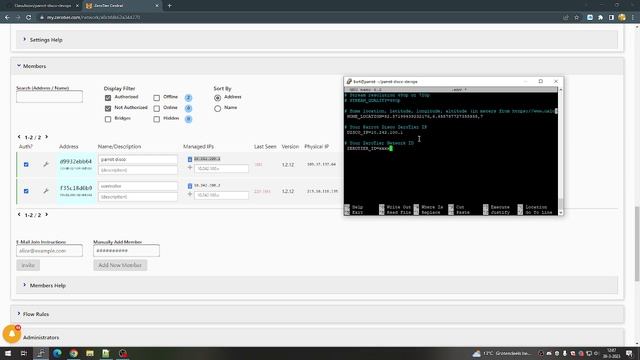Open a new browser tab

click(x=169, y=6)
